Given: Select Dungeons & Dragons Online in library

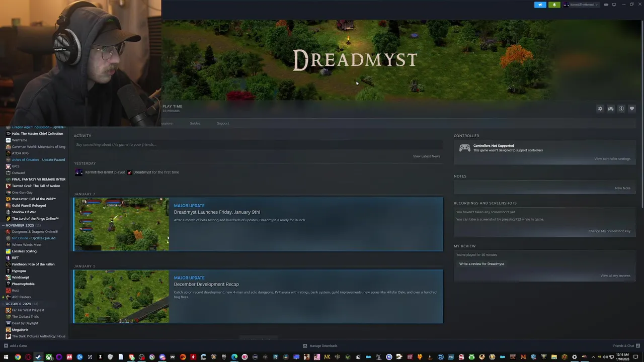Looking at the screenshot, I should pos(35,231).
